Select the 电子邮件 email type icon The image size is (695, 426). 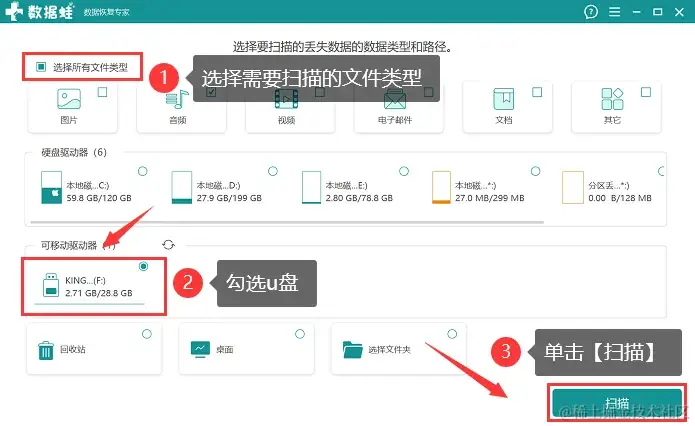[x=395, y=99]
